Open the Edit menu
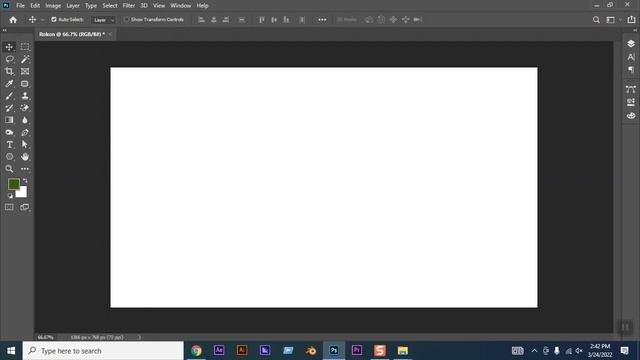Screen dimensions: 640x360 click(35, 6)
